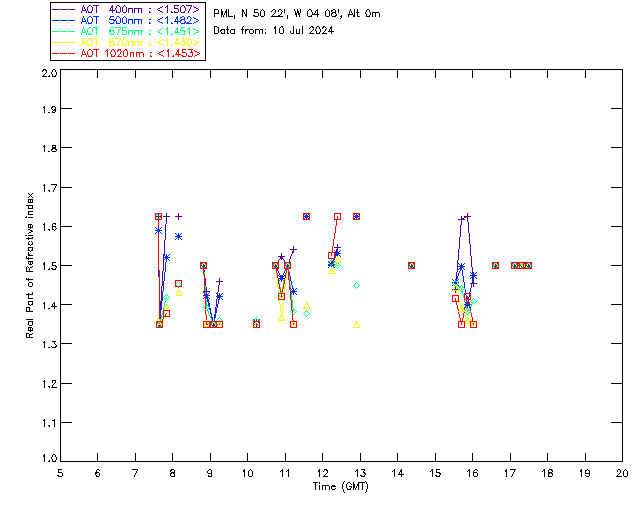Click the y-axis tick label 1.8
This screenshot has height=512, width=640.
(49, 148)
